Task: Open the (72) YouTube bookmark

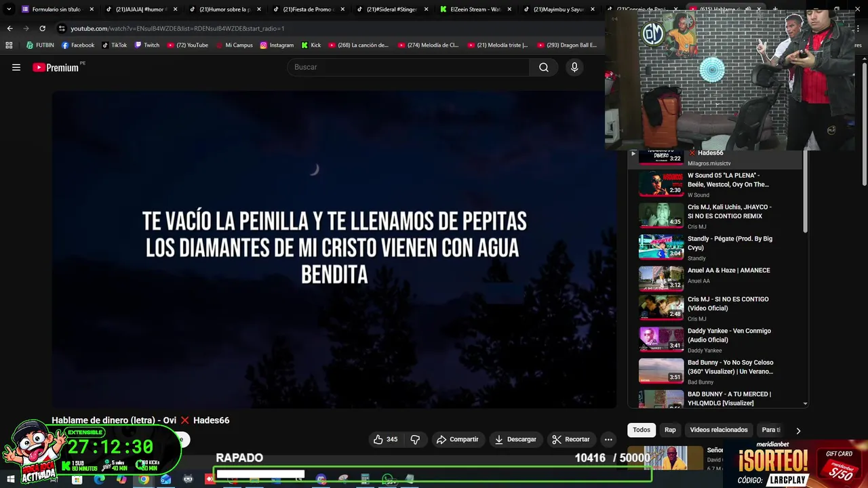Action: pyautogui.click(x=187, y=45)
